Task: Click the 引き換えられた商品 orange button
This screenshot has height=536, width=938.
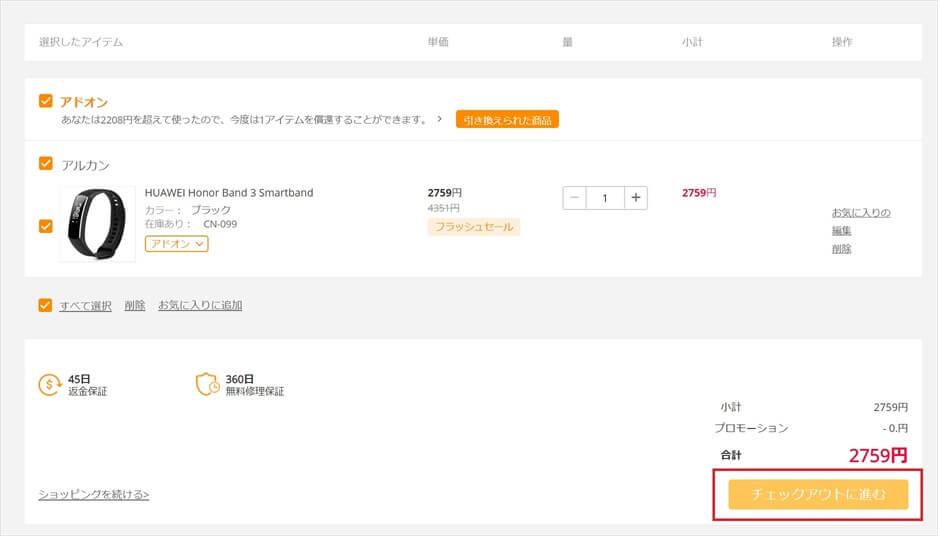Action: point(507,120)
